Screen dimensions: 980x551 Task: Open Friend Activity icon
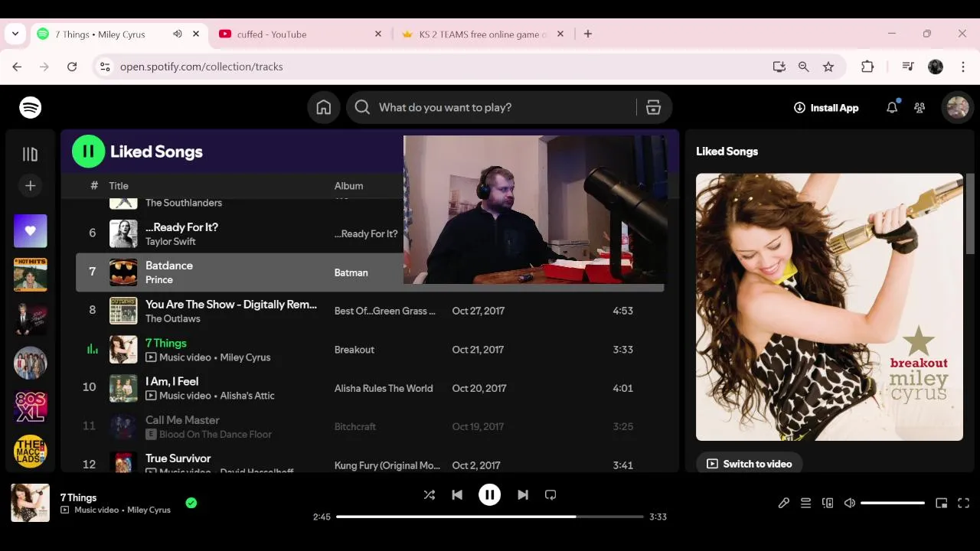pyautogui.click(x=920, y=108)
